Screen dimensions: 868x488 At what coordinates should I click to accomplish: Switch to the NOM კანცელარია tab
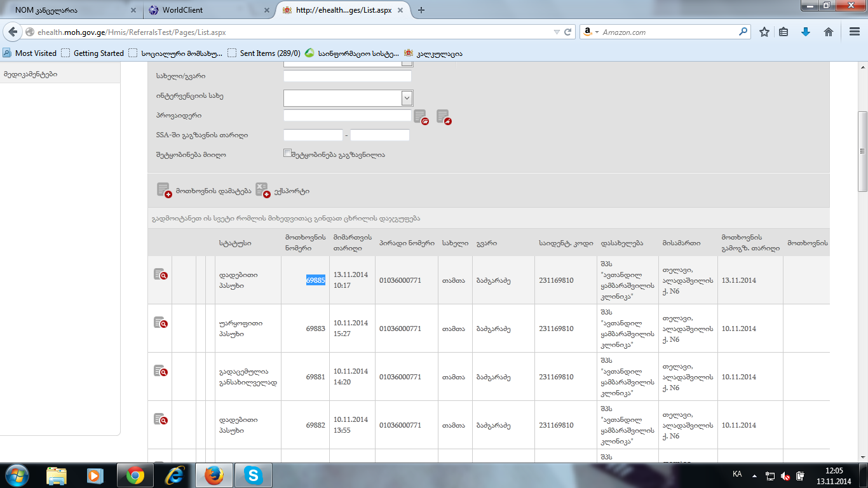click(x=70, y=10)
